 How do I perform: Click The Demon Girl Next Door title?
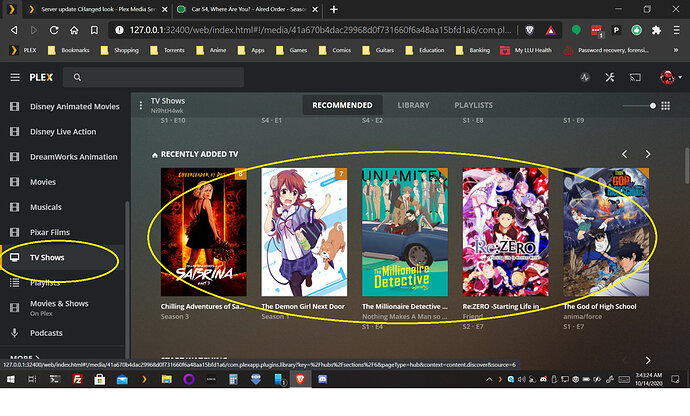click(303, 306)
